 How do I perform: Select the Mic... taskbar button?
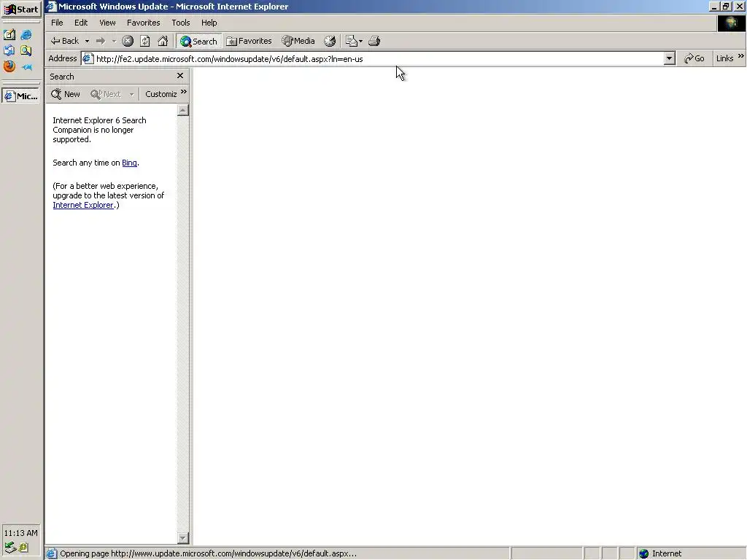21,96
